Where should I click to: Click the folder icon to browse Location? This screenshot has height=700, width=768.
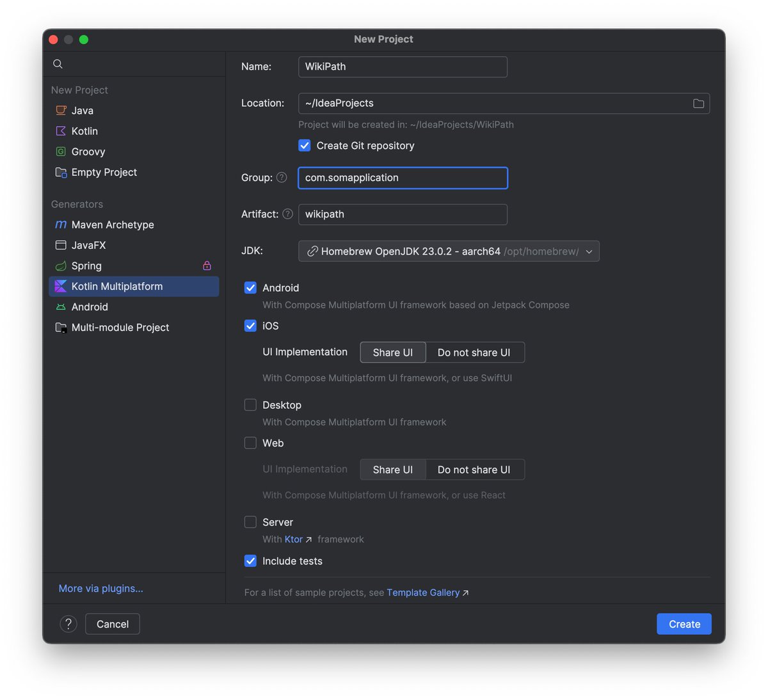(698, 103)
